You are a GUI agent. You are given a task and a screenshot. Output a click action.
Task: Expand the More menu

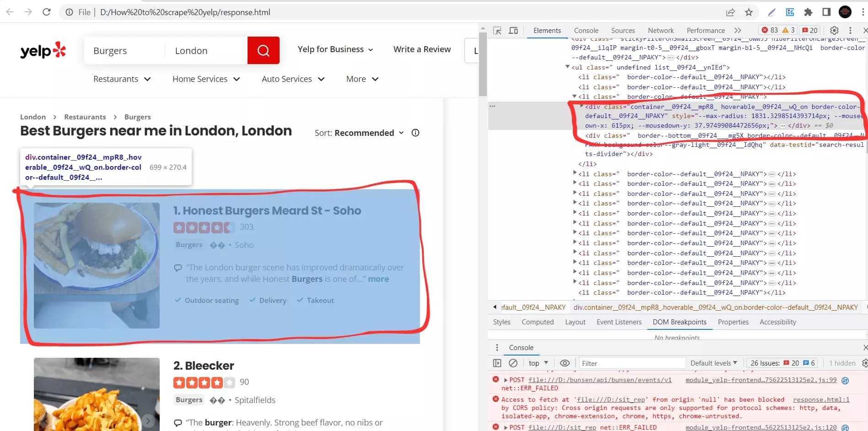coord(362,79)
